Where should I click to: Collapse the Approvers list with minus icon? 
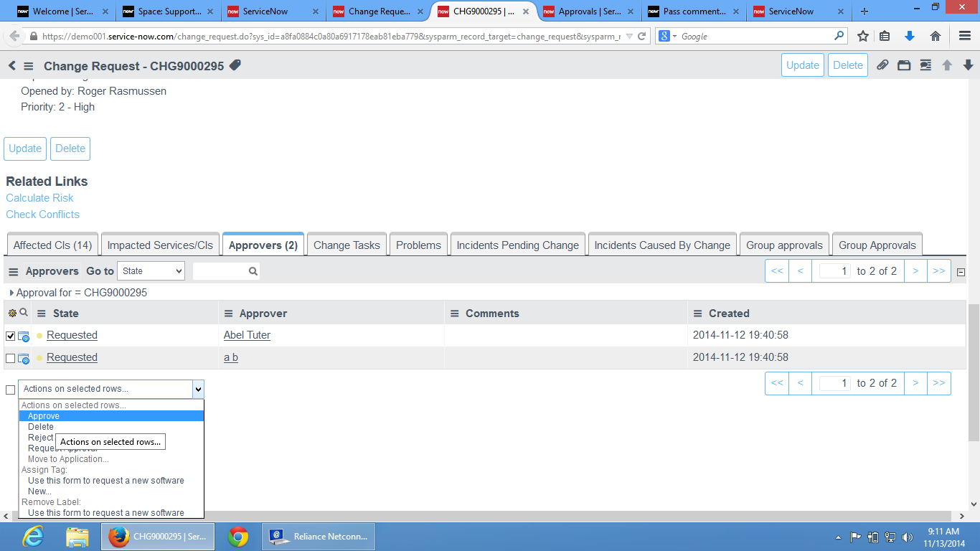[x=961, y=272]
